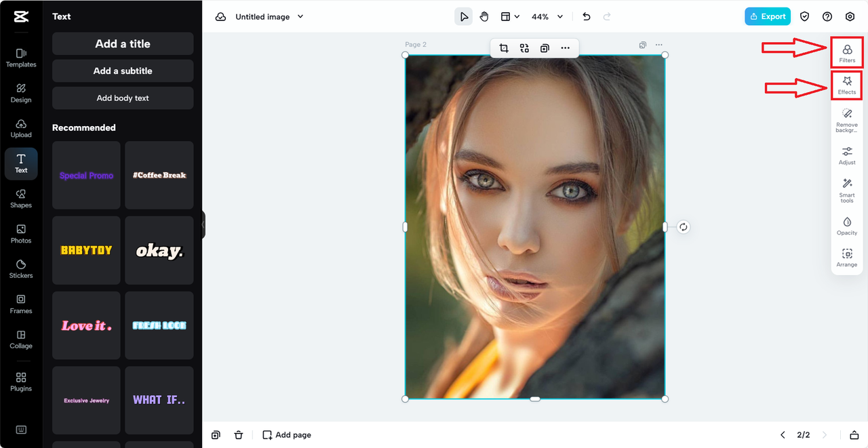
Task: Open more options in floating toolbar
Action: 565,48
